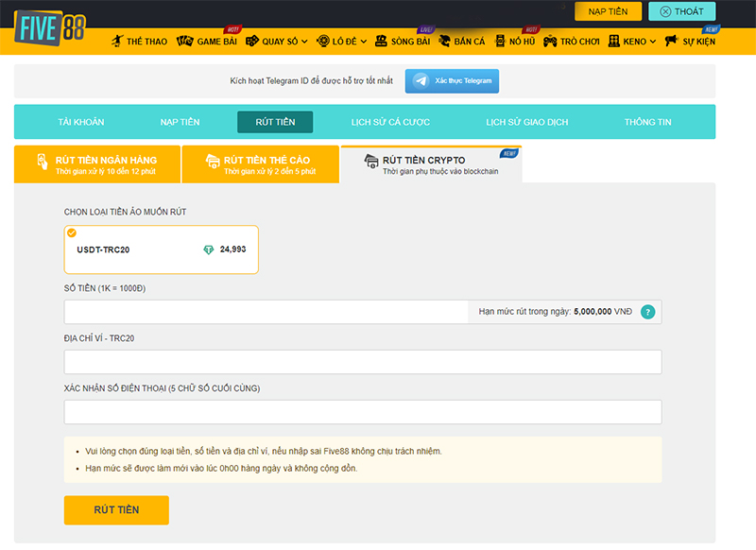Click the Nạp Tiền button in header
Viewport: 756px width, 550px height.
point(608,11)
